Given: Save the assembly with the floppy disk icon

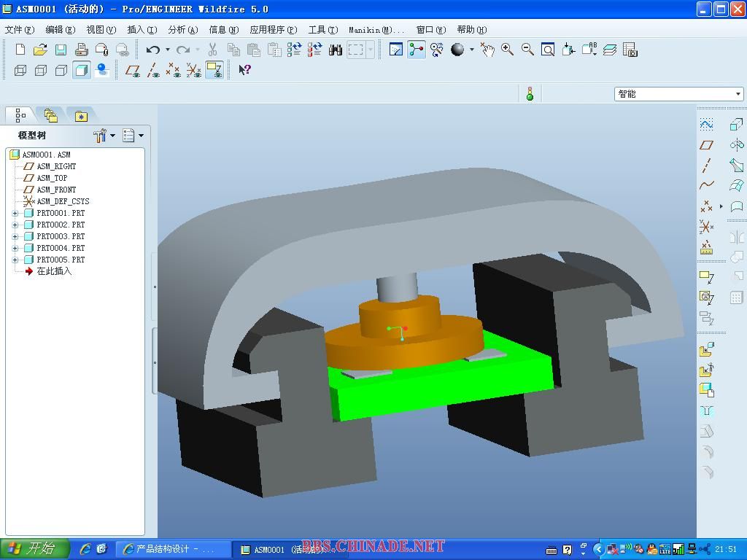Looking at the screenshot, I should (61, 50).
